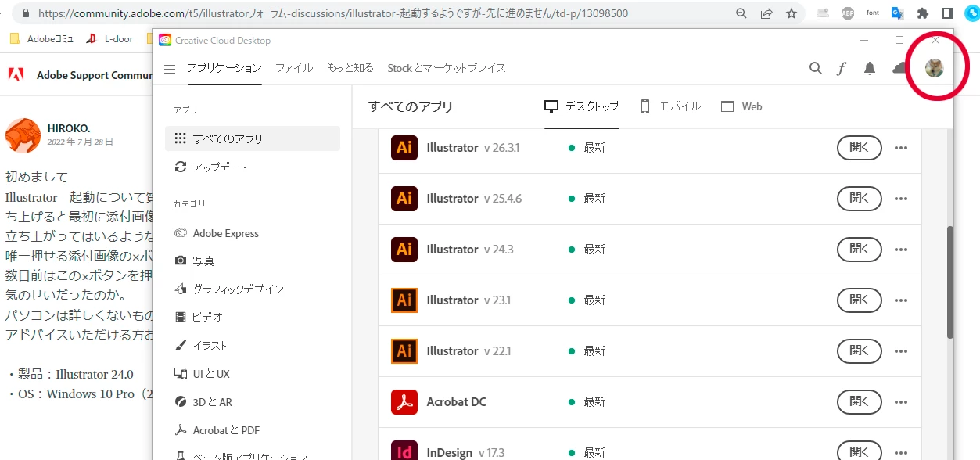980x460 pixels.
Task: Open more options for Illustrator v 26.3.1
Action: point(901,148)
